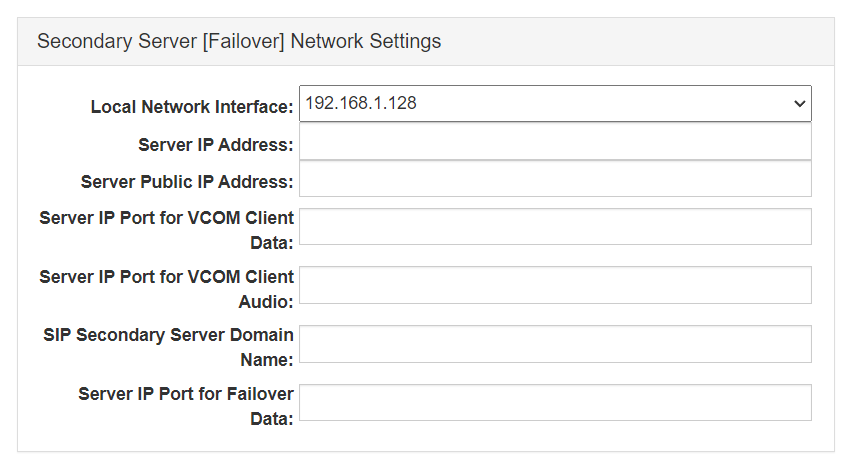
Task: Select the "Server Public IP Address:" label
Action: (x=187, y=182)
